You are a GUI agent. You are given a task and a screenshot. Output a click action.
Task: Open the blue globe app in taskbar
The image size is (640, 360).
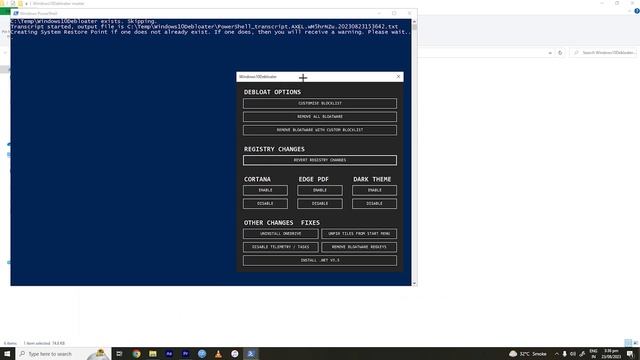pos(202,354)
